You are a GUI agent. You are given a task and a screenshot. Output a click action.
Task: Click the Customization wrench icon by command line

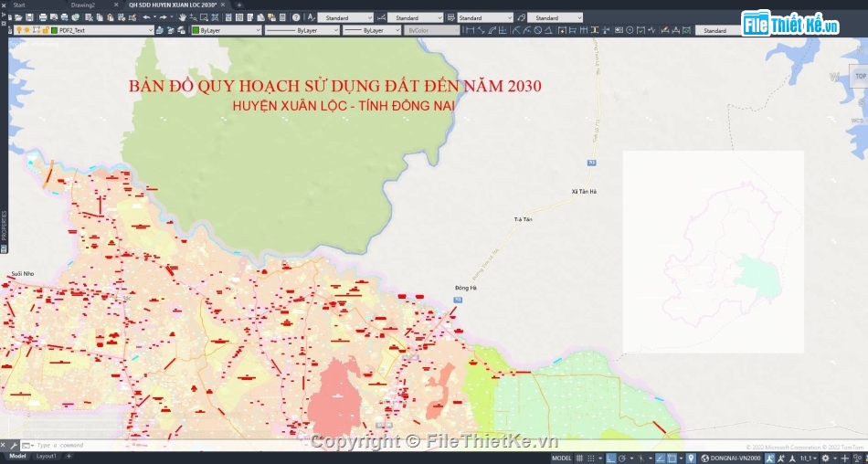coord(14,445)
